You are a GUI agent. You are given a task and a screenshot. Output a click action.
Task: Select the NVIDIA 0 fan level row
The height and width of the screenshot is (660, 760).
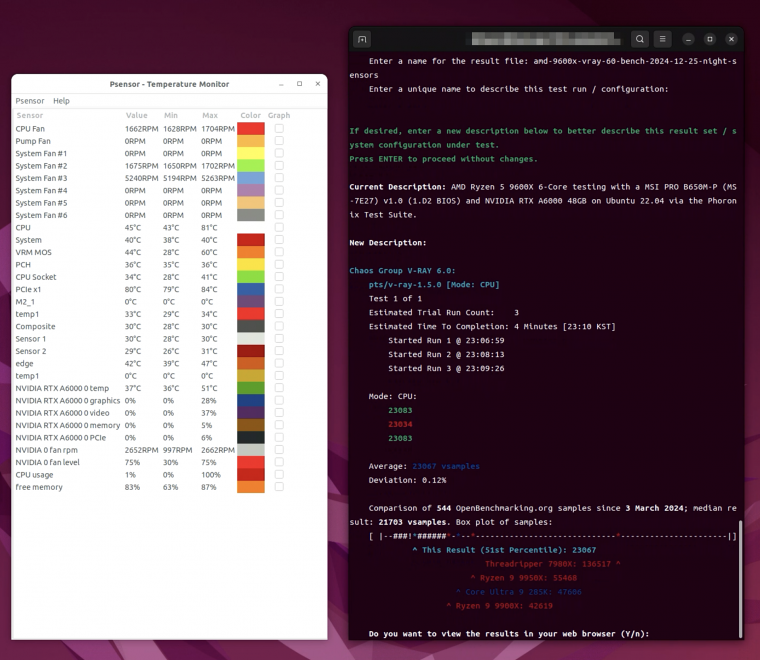[169, 462]
